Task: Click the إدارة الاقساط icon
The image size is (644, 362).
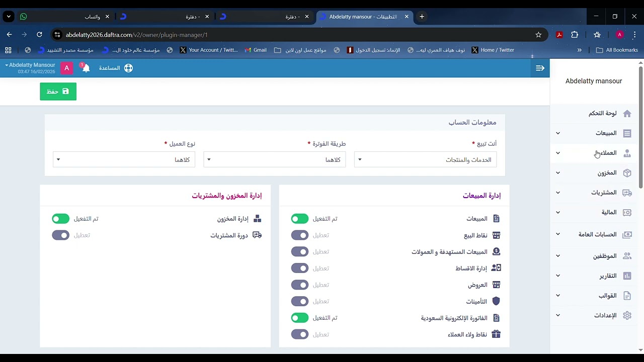Action: click(496, 268)
